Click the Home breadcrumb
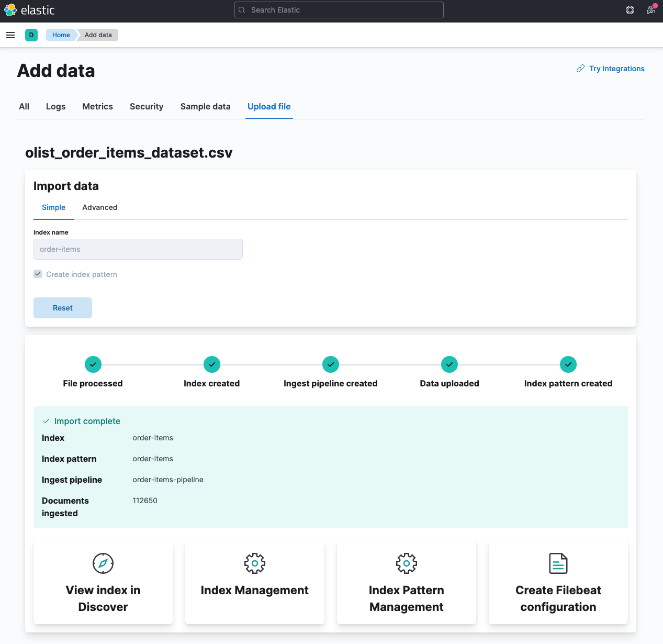Viewport: 663px width, 644px height. click(x=61, y=35)
